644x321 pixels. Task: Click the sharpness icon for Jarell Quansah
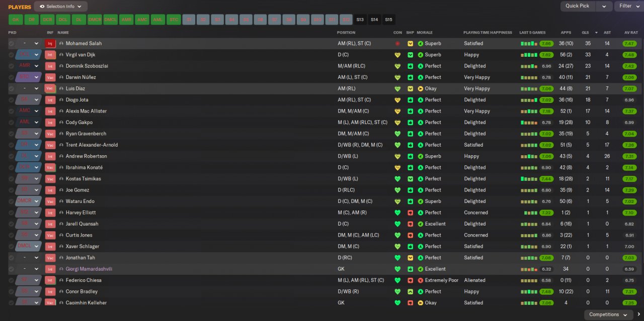(x=410, y=224)
